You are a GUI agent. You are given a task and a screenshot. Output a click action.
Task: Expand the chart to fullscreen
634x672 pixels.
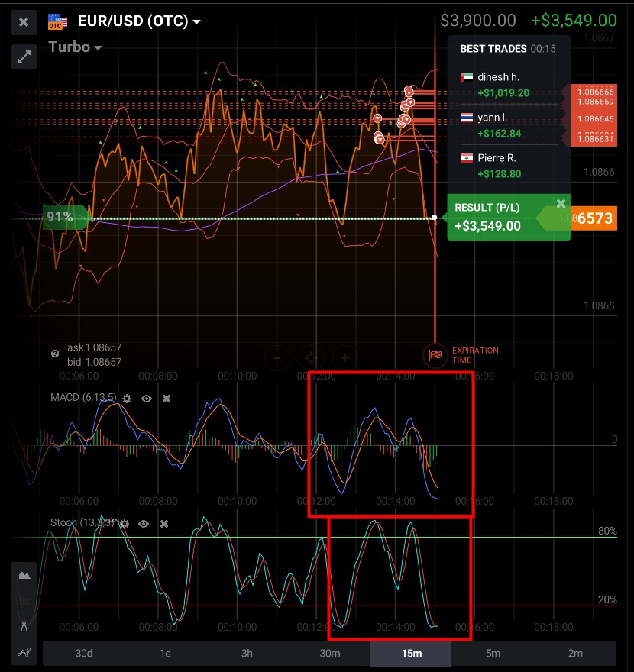(24, 57)
